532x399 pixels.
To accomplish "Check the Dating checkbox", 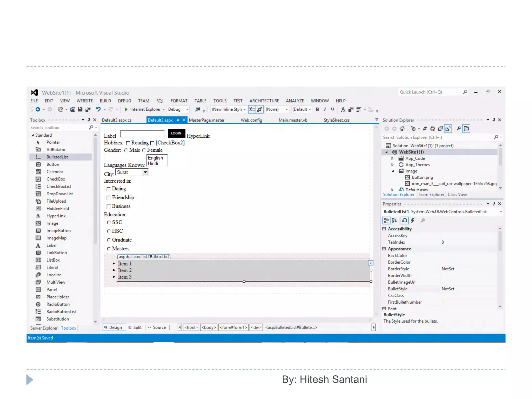I will pos(109,189).
